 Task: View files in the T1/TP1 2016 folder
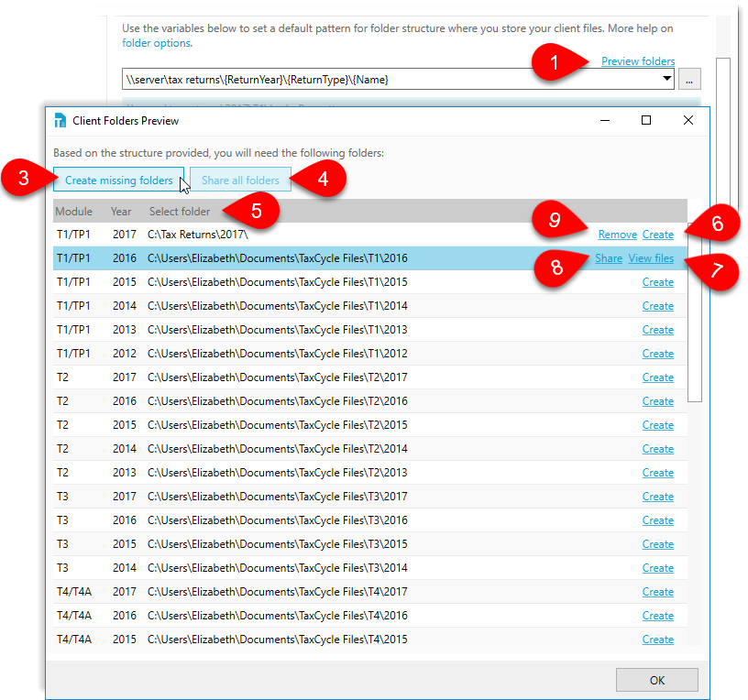(651, 258)
